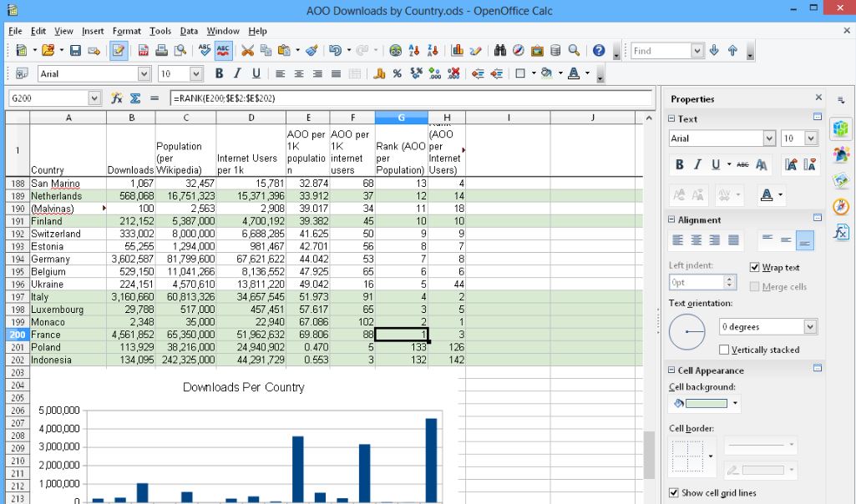Screen dimensions: 856x504
Task: Toggle Edit File mode
Action: tap(119, 51)
